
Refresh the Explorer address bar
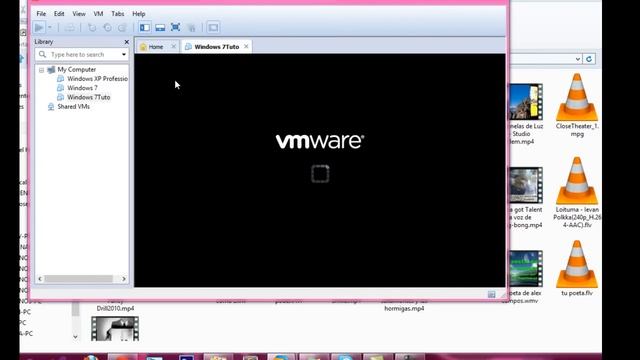[589, 59]
